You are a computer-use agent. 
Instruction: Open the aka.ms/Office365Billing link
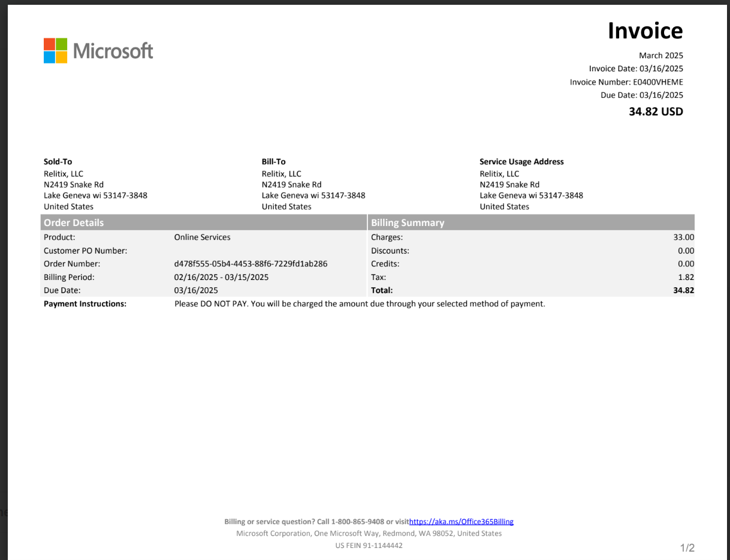[461, 522]
